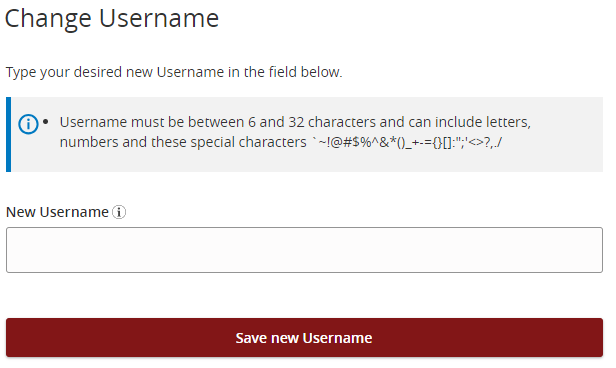Click the special characters list in the notice
The height and width of the screenshot is (368, 616).
tap(407, 142)
